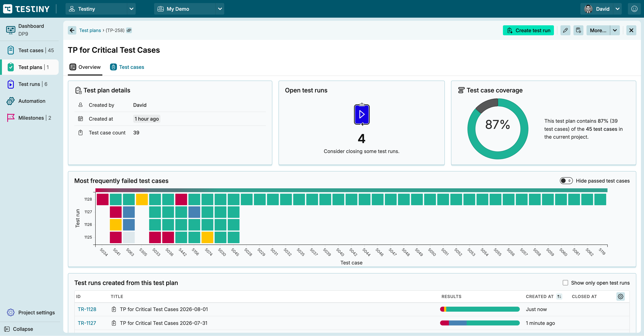644x336 pixels.
Task: Open the table column settings gear
Action: (x=620, y=296)
